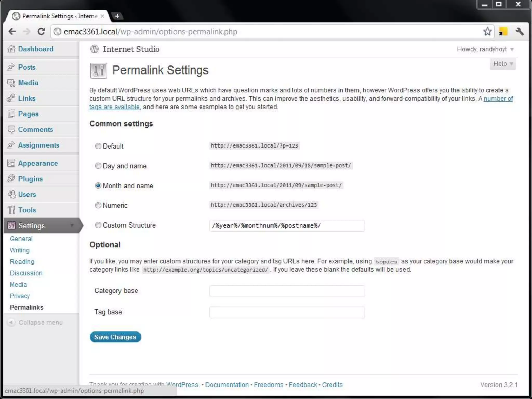Collapse the Settings menu arrow
Screen dimensions: 532x399
(x=72, y=225)
